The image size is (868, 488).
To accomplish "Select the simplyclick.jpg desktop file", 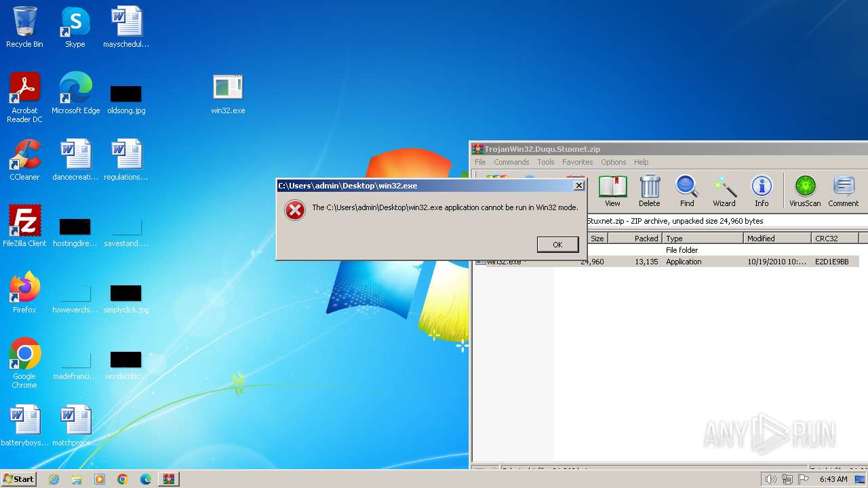I will [126, 298].
